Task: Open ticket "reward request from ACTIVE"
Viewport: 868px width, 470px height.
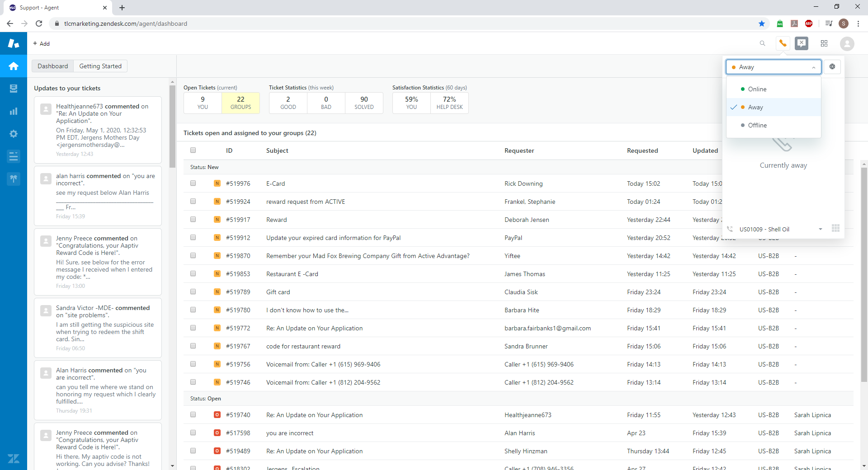Action: tap(305, 202)
